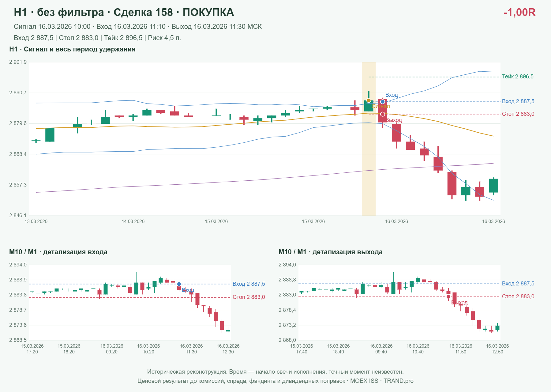Click the '15.03.2026 17:40' time label
Viewport: 551px width, 392px height.
(302, 349)
